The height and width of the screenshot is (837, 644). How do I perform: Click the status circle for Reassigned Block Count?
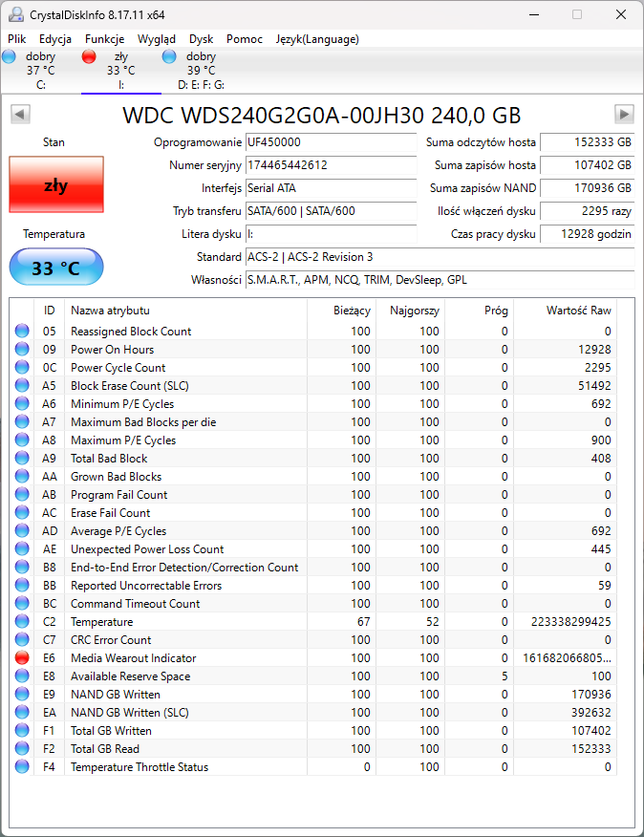(22, 331)
